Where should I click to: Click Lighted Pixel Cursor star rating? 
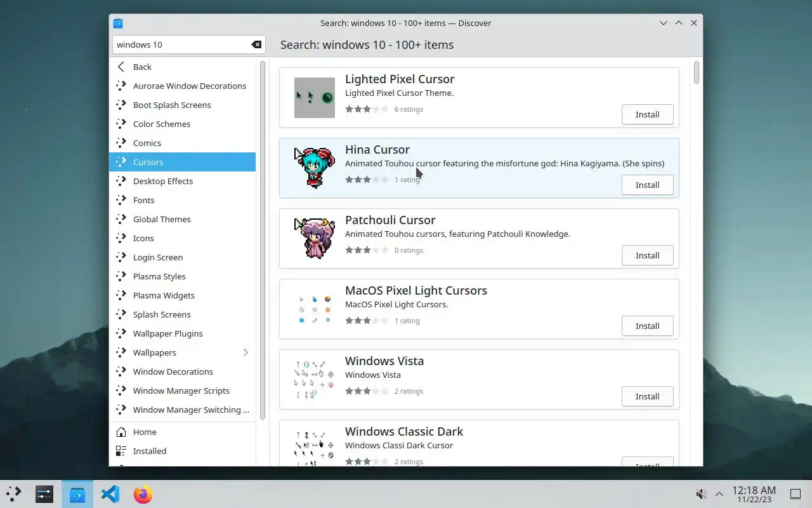click(x=367, y=109)
